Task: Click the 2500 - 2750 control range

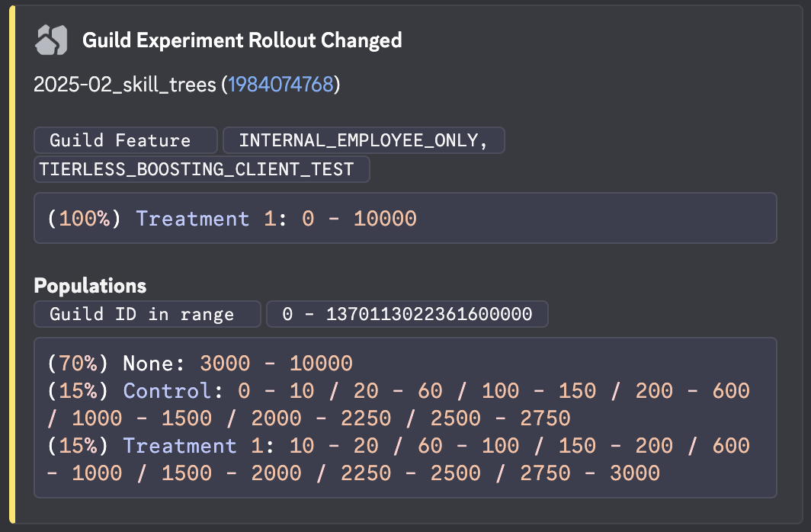Action: point(500,418)
